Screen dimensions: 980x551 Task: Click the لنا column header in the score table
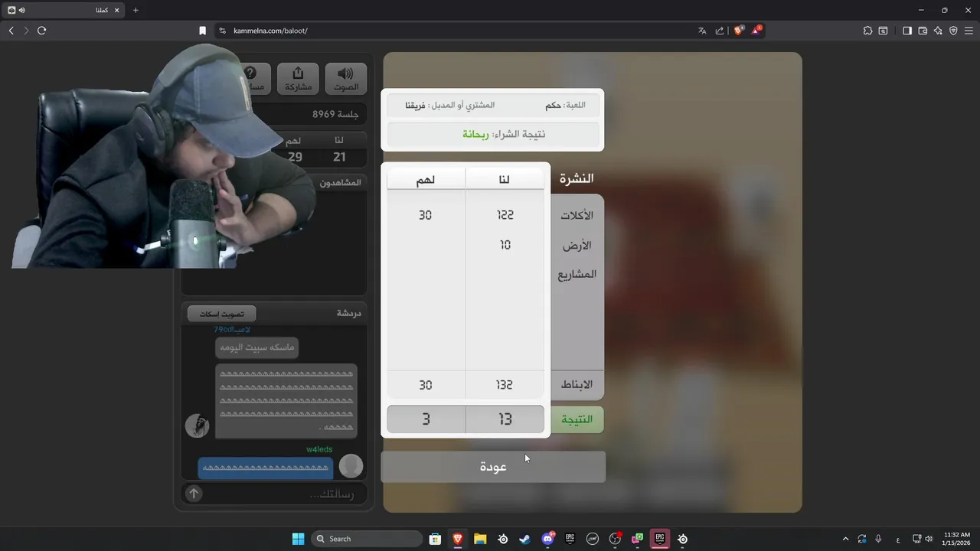click(x=505, y=180)
